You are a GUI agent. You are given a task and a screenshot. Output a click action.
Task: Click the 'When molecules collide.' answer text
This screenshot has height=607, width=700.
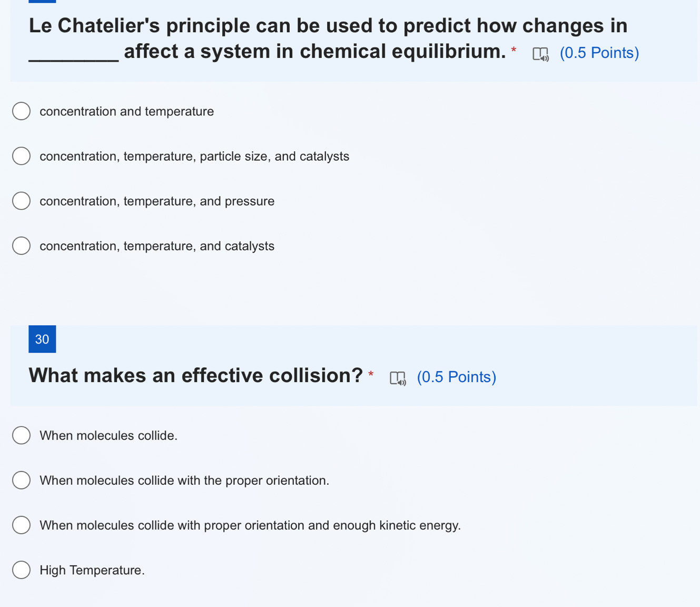click(109, 436)
